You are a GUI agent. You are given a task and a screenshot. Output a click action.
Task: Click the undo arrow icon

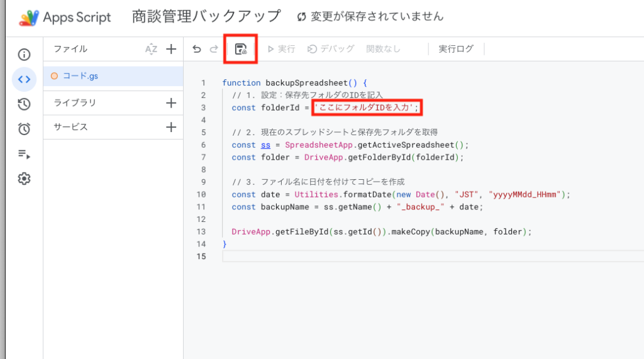pyautogui.click(x=197, y=49)
